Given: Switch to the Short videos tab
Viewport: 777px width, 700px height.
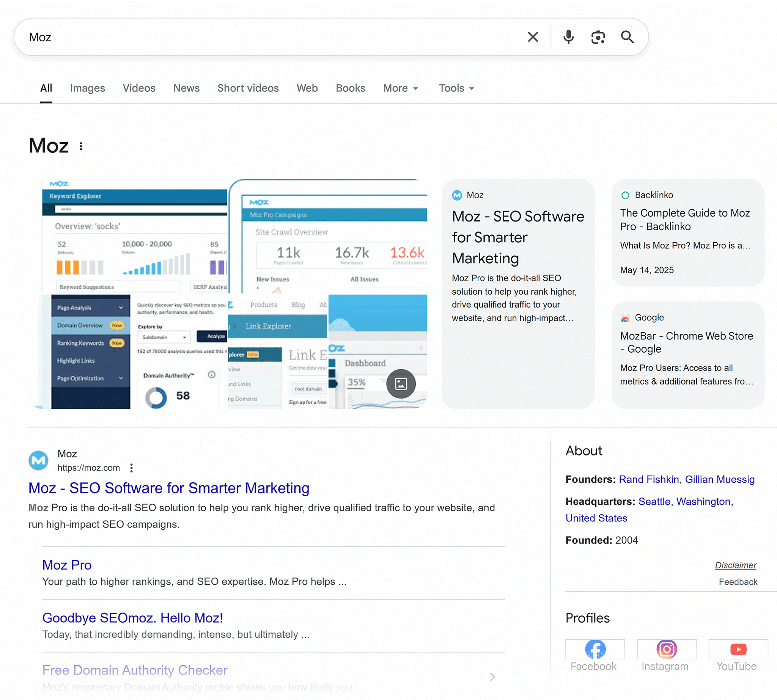Looking at the screenshot, I should pos(248,88).
